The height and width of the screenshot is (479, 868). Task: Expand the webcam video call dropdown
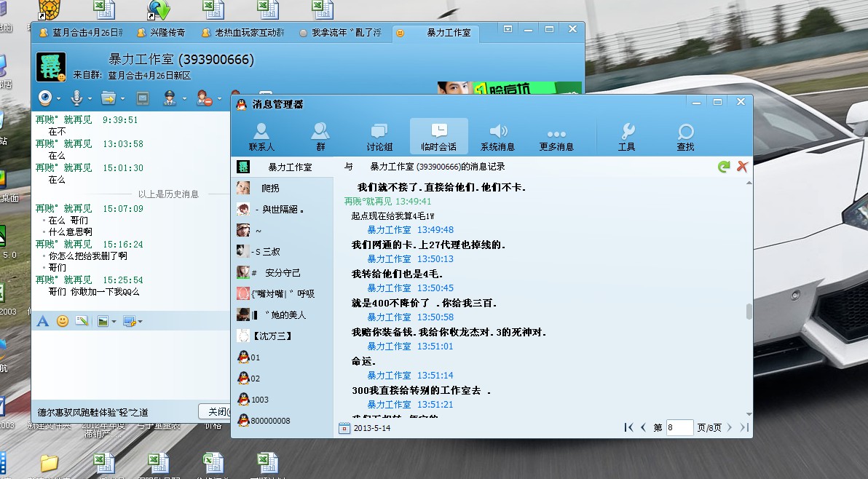coord(58,98)
